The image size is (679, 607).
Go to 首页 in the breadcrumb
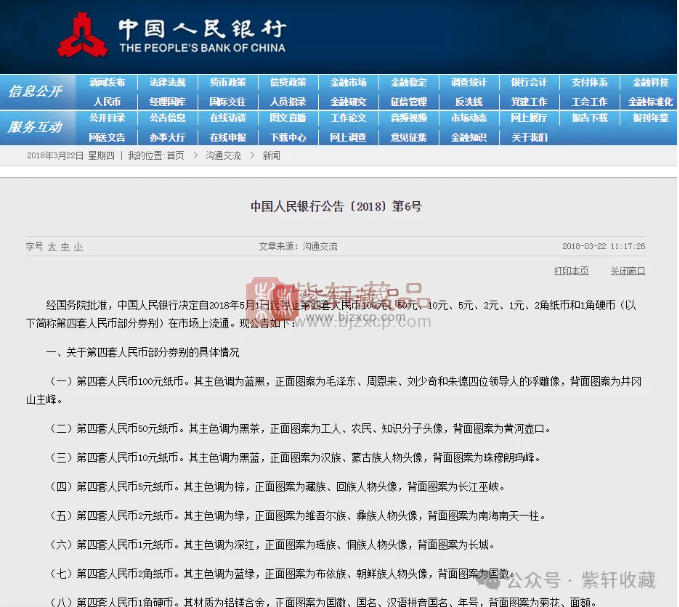[x=175, y=156]
